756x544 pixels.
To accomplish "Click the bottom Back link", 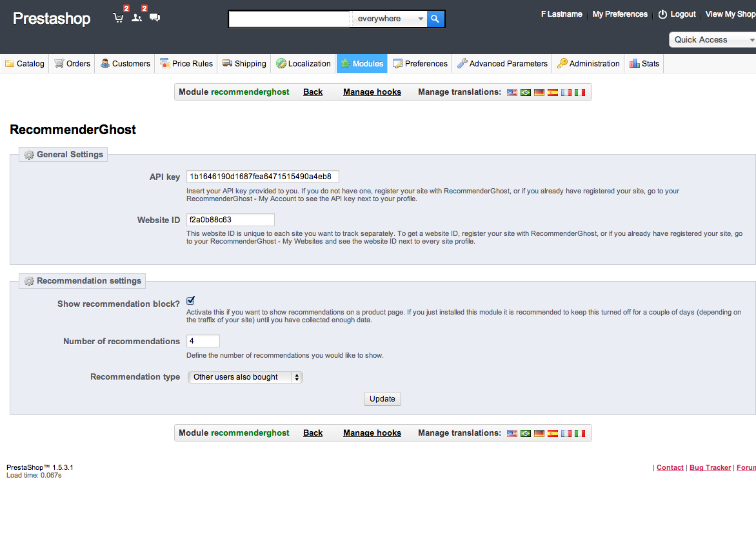I will click(x=313, y=433).
